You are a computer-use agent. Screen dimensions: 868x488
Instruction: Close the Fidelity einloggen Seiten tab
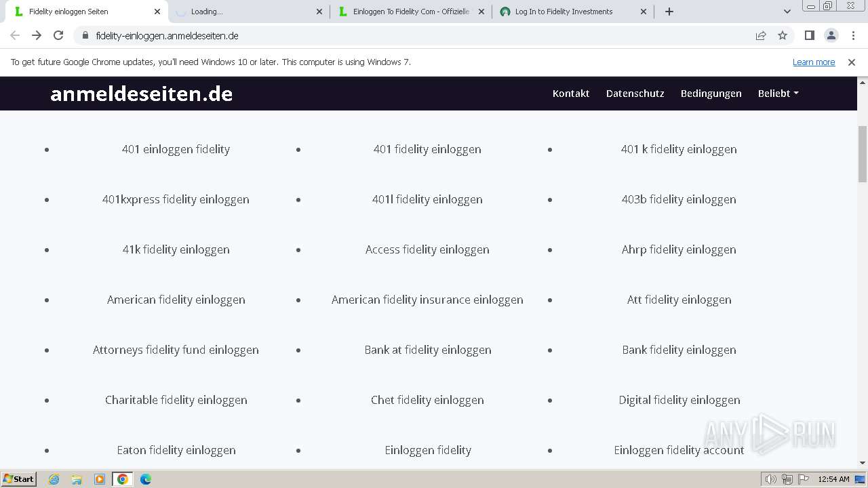pos(157,12)
